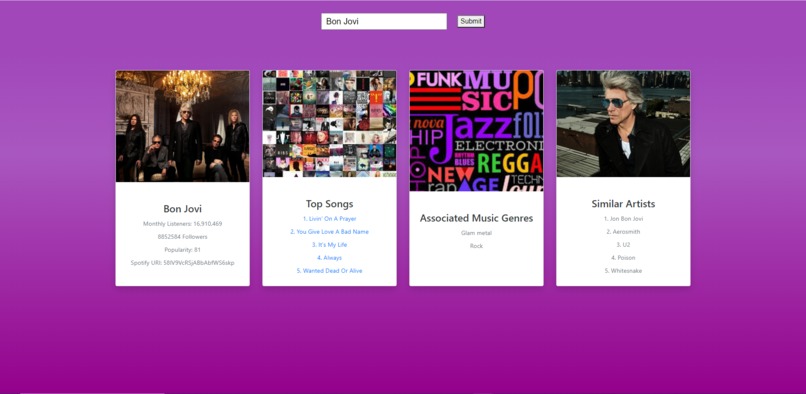806x394 pixels.
Task: Click the Similar Artists heading
Action: click(624, 204)
